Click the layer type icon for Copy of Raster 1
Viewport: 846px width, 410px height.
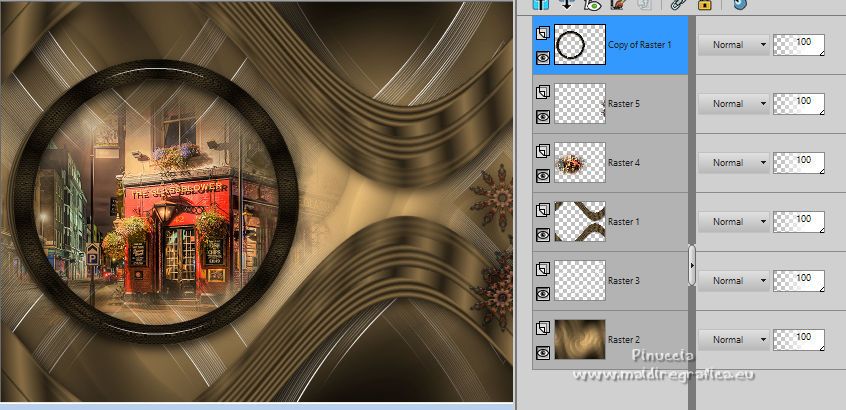click(543, 33)
